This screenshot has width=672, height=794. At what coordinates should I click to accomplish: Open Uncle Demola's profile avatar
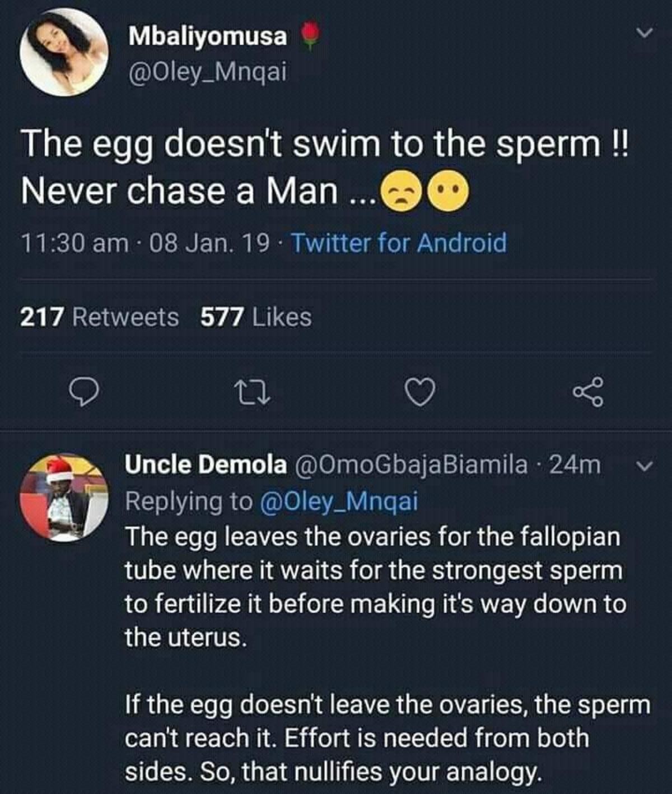click(x=63, y=498)
